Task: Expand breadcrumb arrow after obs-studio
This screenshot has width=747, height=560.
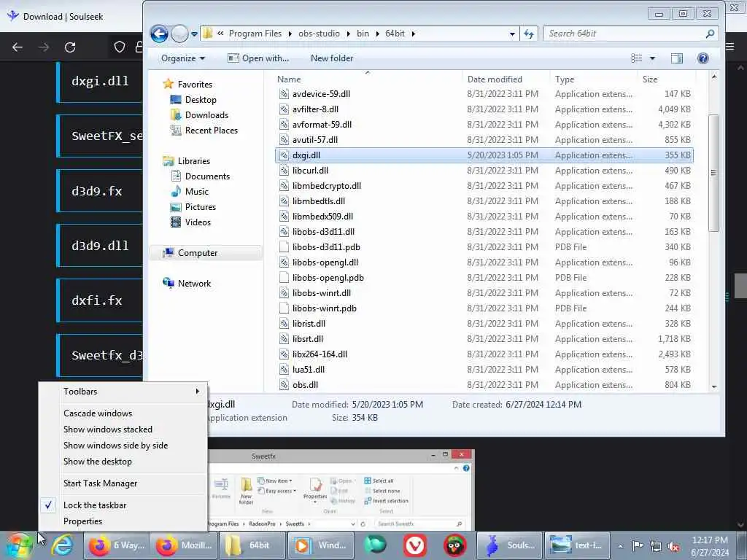Action: (x=348, y=34)
